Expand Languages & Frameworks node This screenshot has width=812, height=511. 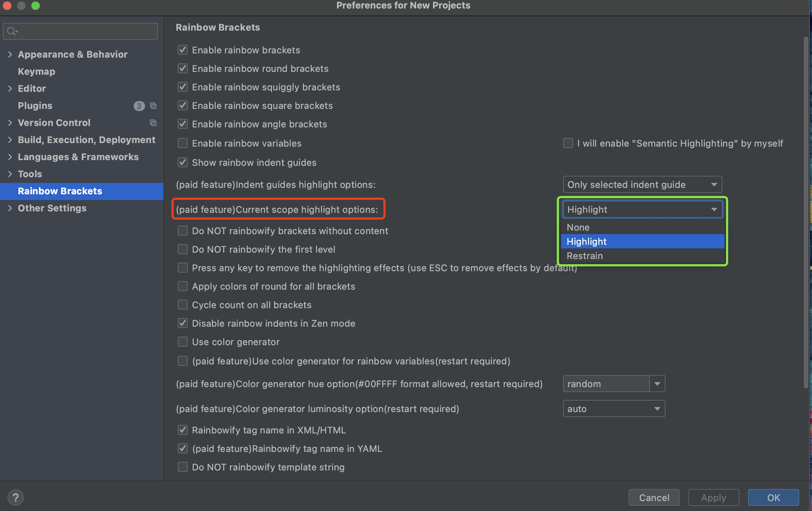click(10, 157)
